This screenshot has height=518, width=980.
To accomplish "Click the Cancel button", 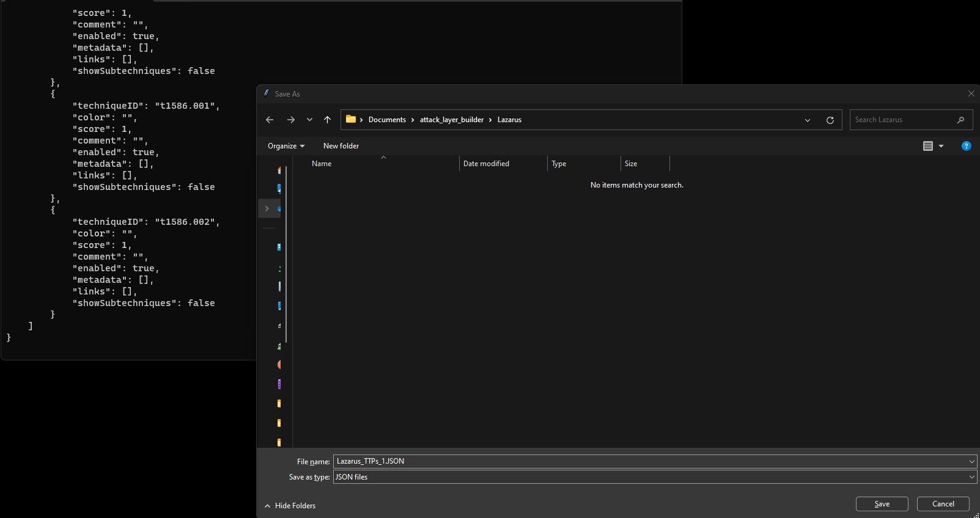I will point(943,504).
